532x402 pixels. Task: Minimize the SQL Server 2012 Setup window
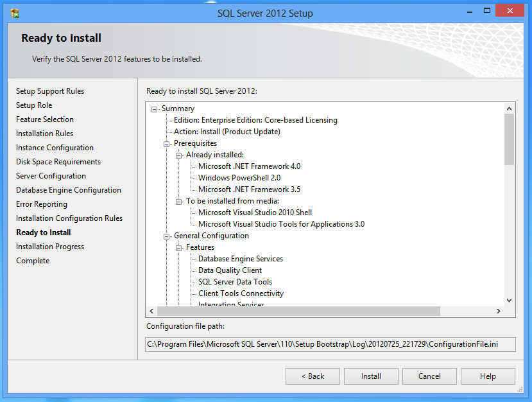coord(470,11)
